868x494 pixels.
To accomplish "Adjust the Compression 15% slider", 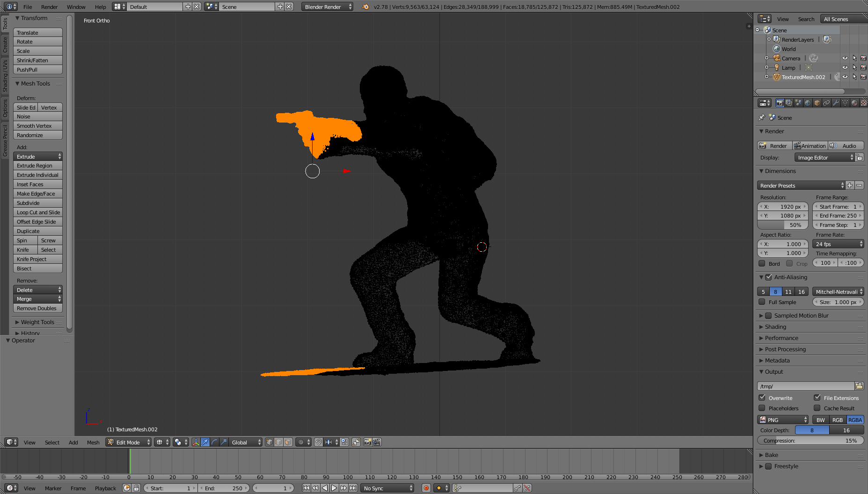I will coord(810,440).
